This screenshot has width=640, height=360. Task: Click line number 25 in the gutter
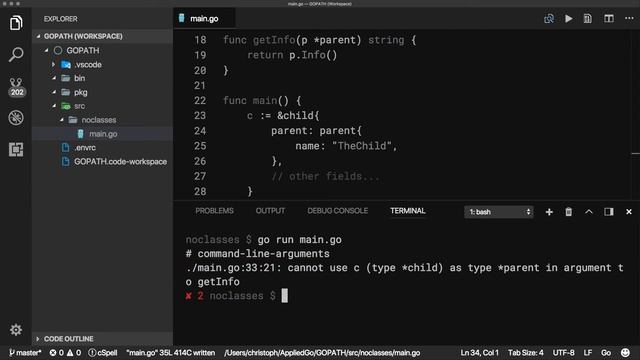(200, 146)
